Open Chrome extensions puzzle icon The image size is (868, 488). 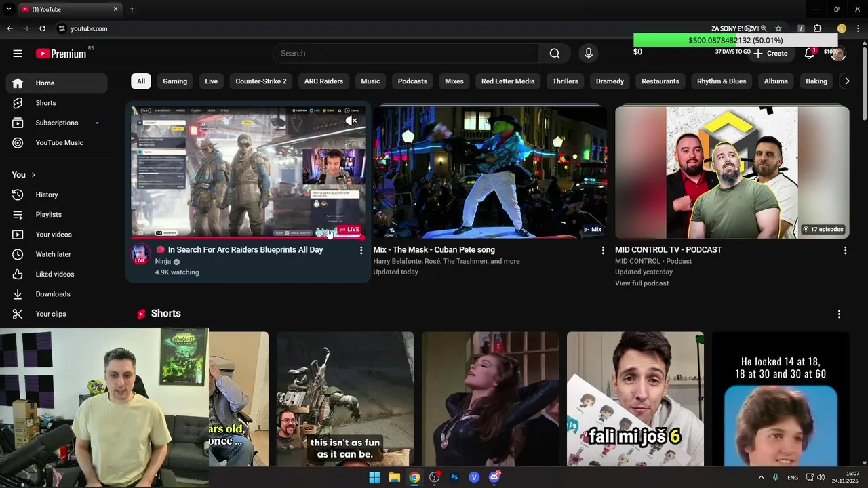click(817, 28)
